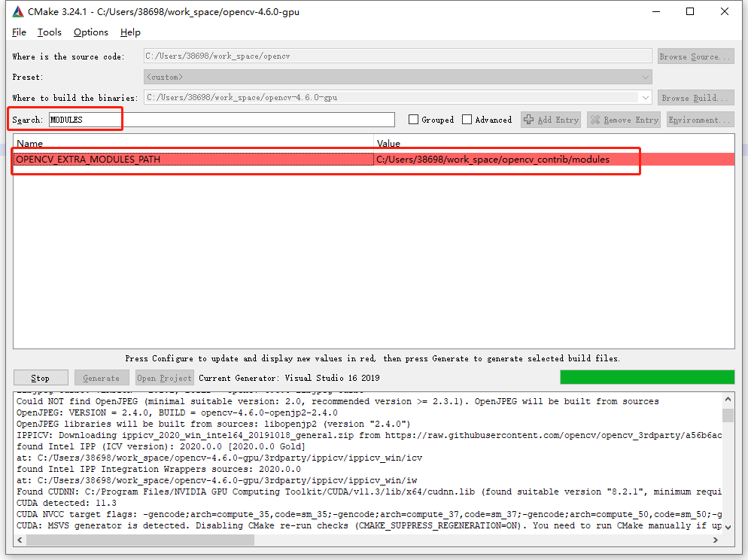Click the green configure progress bar

tap(647, 377)
